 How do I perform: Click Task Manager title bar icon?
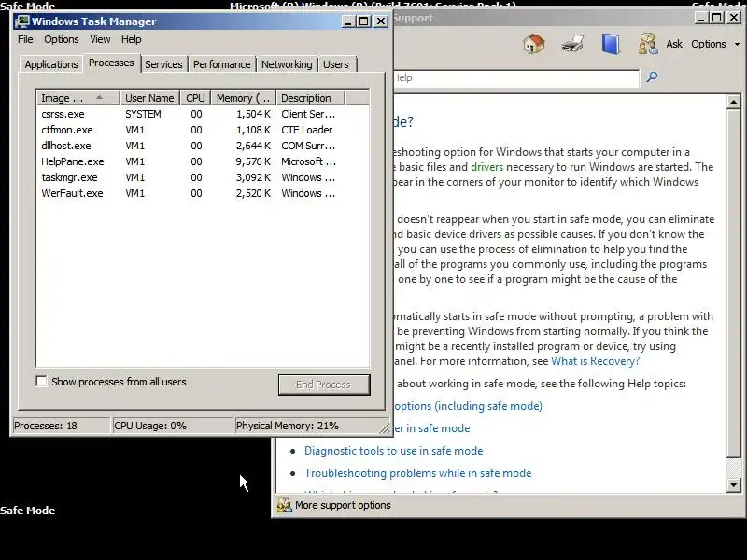[x=21, y=21]
